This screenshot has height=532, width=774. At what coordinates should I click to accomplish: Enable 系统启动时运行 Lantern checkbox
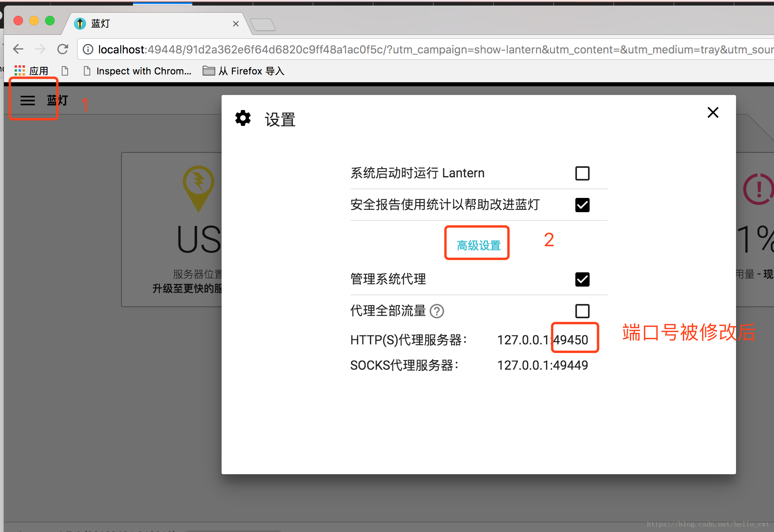(582, 173)
